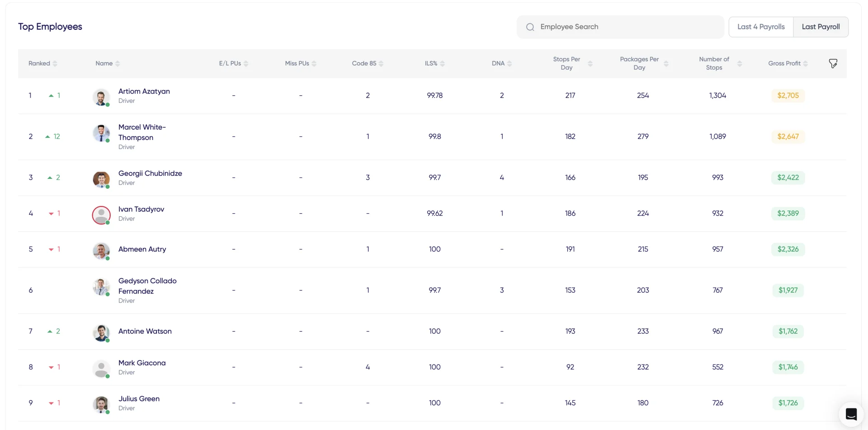The width and height of the screenshot is (868, 430).
Task: Open the filter options via the funnel icon
Action: point(833,63)
